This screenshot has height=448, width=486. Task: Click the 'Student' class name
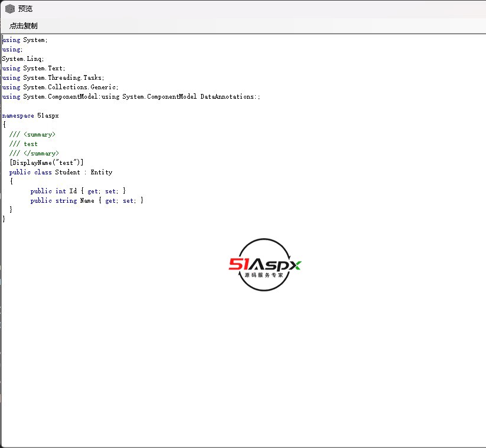click(x=67, y=173)
